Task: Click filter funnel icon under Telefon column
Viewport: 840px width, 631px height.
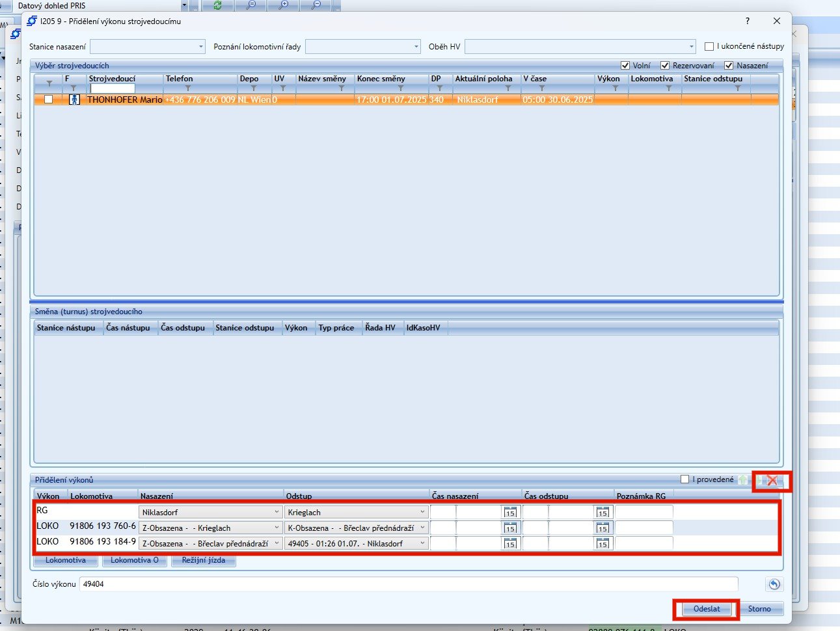Action: (188, 88)
